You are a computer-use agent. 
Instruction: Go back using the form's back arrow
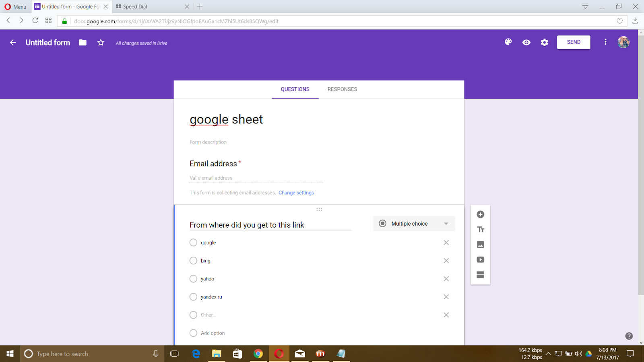pos(13,42)
